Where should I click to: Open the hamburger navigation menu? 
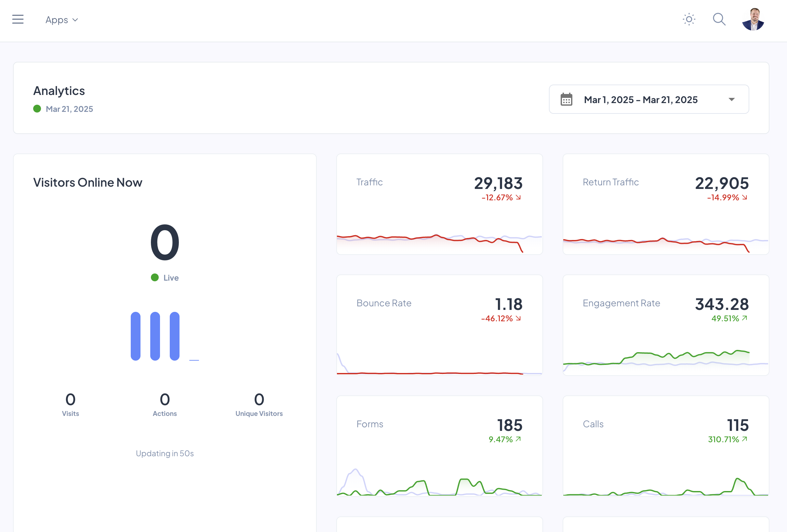[18, 19]
